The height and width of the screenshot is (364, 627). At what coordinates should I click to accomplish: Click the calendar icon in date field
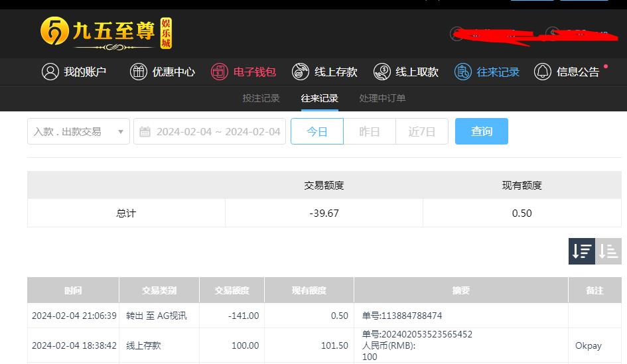point(145,131)
